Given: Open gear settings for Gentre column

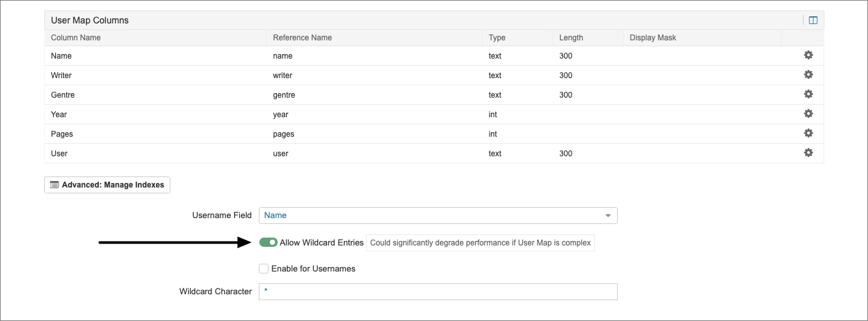Looking at the screenshot, I should click(808, 94).
